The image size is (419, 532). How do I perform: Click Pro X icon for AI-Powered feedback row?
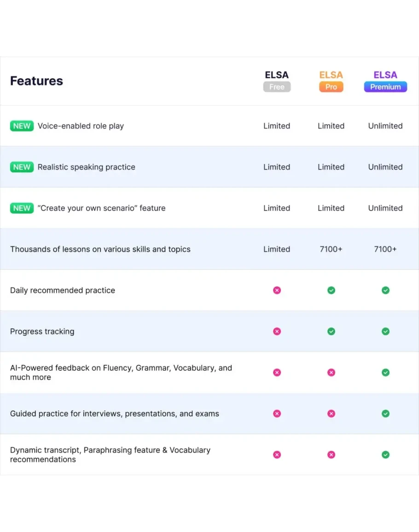click(331, 372)
